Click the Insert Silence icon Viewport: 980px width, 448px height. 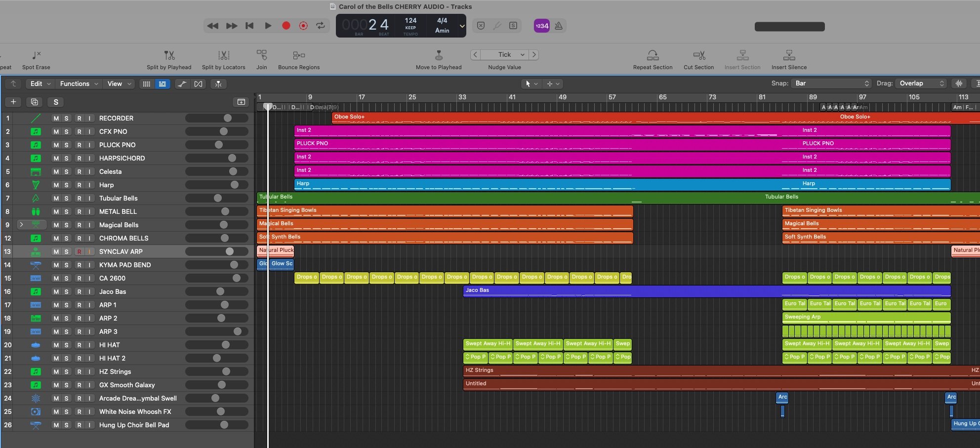pyautogui.click(x=789, y=55)
